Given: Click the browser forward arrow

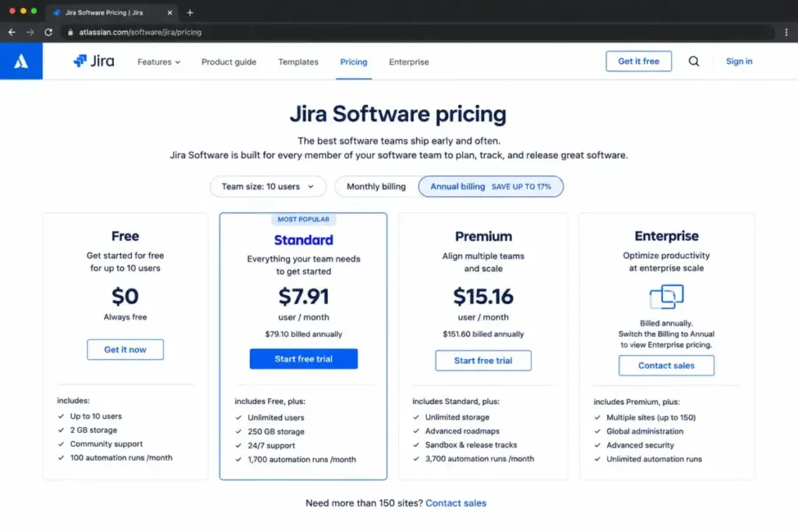Looking at the screenshot, I should (30, 32).
